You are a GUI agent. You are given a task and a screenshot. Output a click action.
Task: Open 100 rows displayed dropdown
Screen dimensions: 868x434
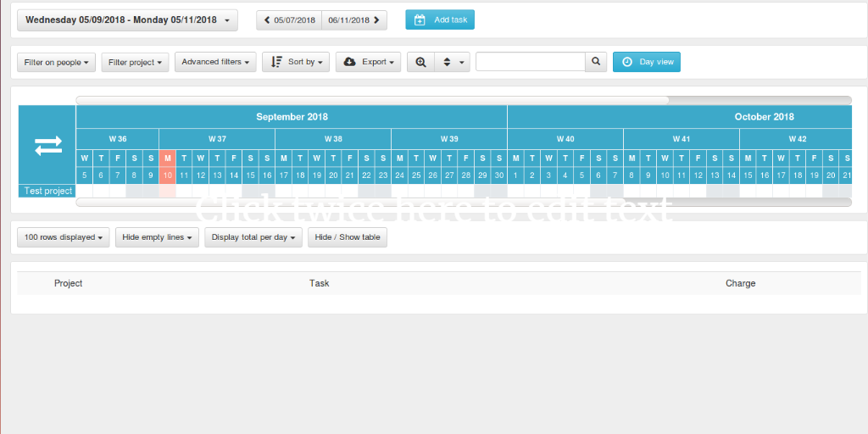pos(63,237)
